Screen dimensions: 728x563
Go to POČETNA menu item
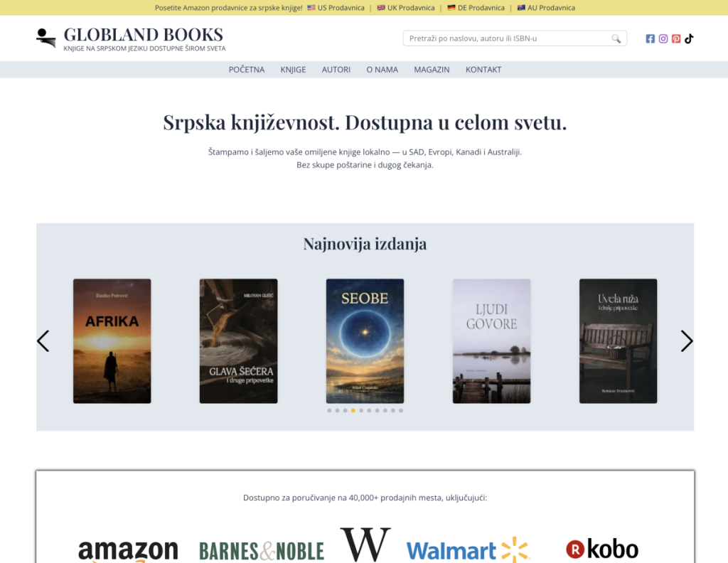point(247,70)
